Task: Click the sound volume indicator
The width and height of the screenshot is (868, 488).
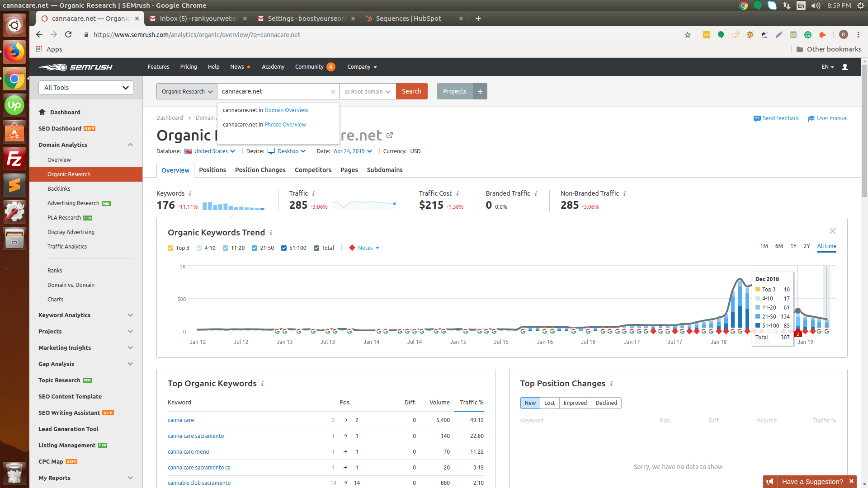Action: pos(816,5)
